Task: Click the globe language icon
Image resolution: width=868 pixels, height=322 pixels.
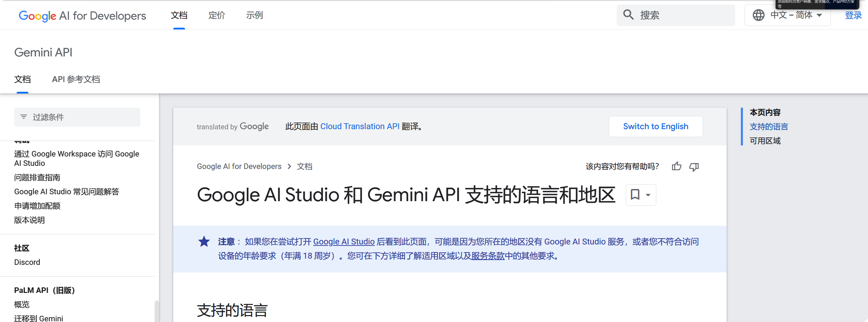Action: click(x=758, y=15)
